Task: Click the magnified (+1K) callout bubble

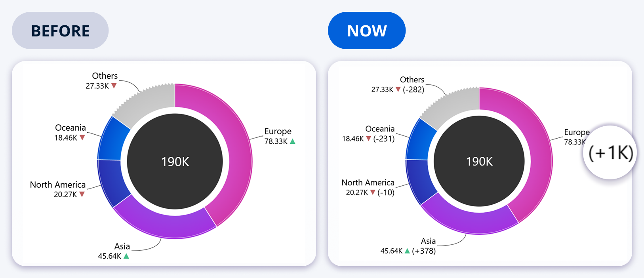Action: pos(610,153)
